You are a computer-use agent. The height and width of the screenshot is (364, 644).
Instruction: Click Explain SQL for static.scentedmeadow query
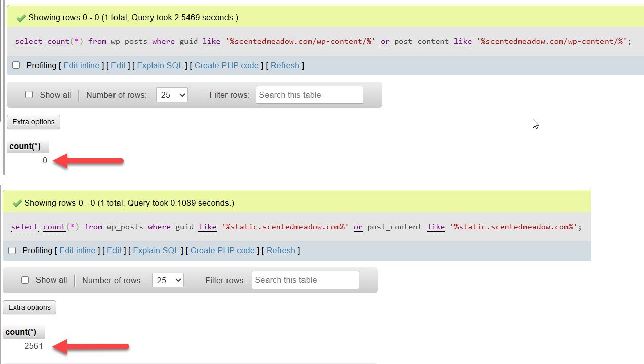156,250
